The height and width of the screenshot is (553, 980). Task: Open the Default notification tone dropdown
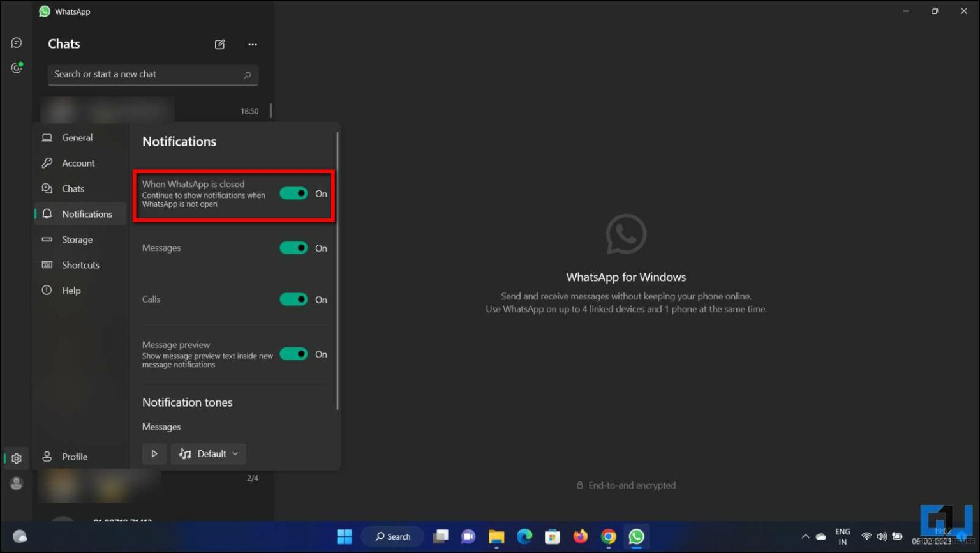point(209,453)
